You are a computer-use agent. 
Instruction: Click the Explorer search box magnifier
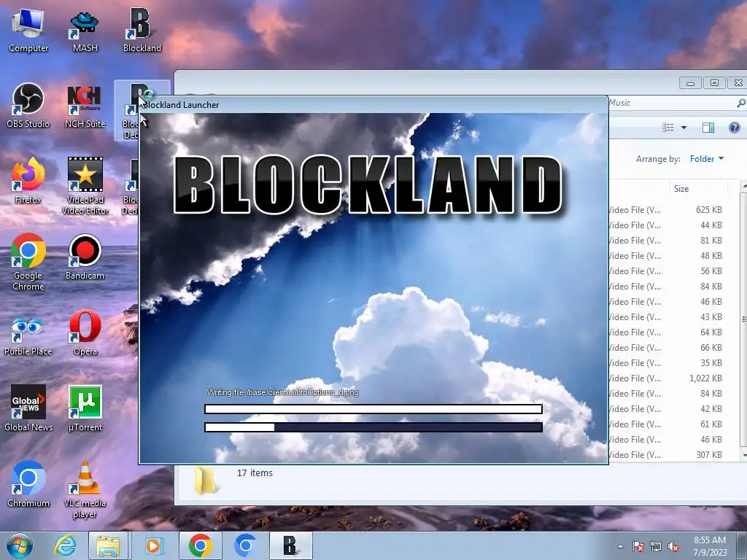[x=741, y=103]
